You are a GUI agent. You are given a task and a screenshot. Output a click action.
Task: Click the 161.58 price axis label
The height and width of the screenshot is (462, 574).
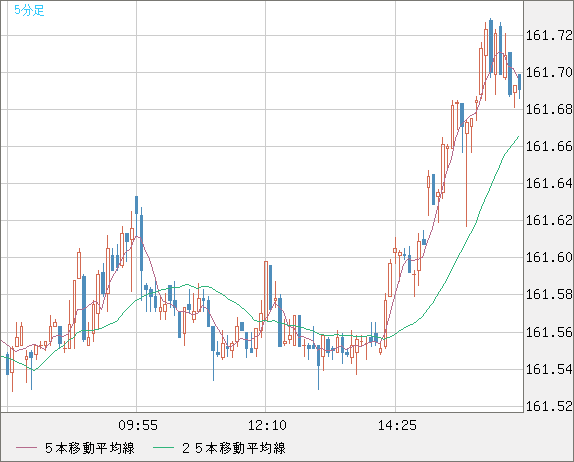tap(549, 294)
